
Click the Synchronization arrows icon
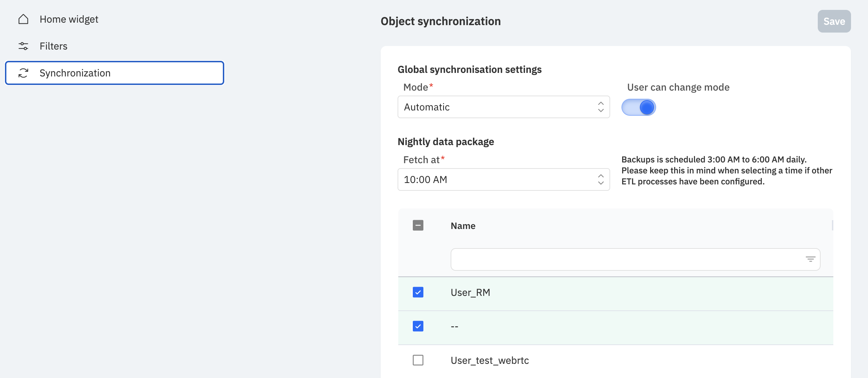(x=23, y=73)
